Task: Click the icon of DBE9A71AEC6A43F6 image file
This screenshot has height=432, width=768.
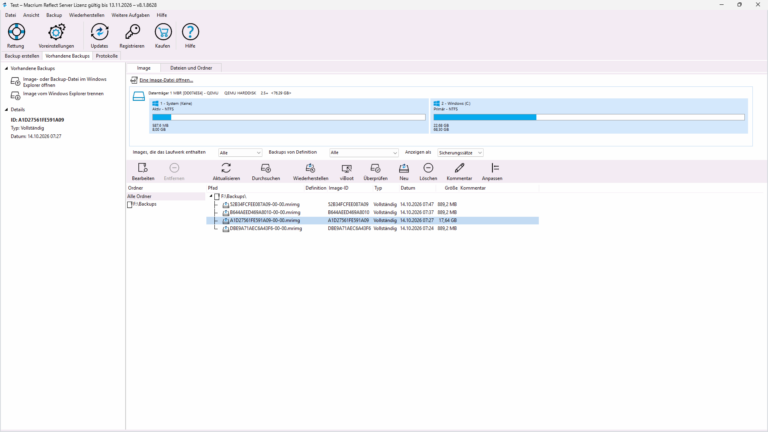Action: (226, 229)
